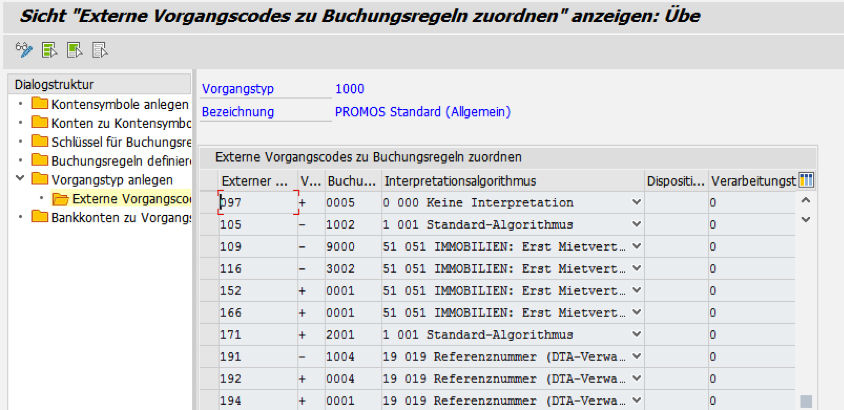This screenshot has height=410, width=844.
Task: Collapse the Vorgangstyp anlegen tree node
Action: point(21,180)
